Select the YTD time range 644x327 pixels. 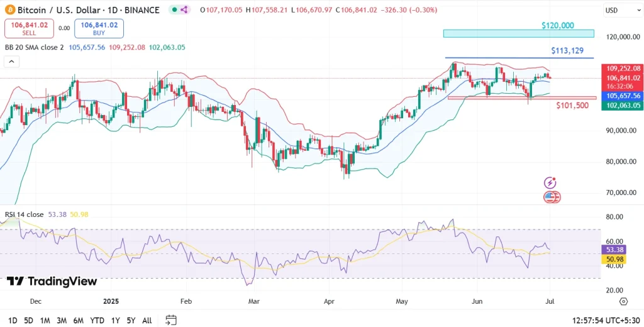[x=97, y=320]
